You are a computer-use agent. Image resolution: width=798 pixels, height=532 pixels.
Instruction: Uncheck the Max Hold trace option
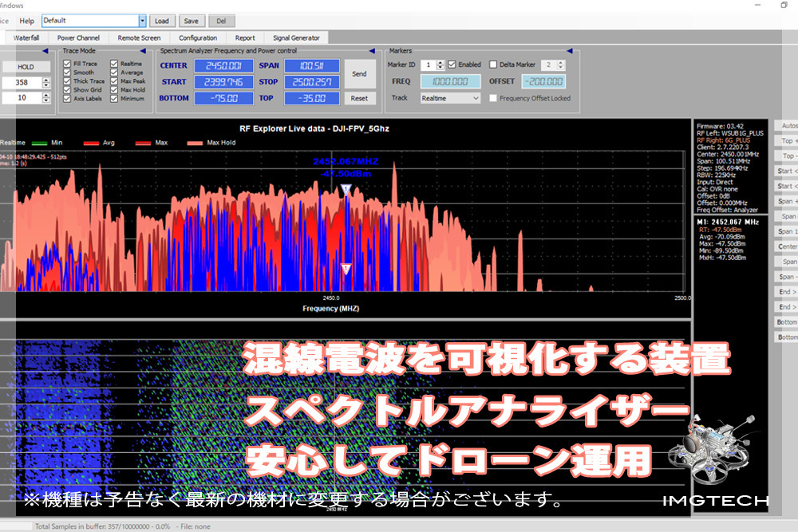point(115,90)
